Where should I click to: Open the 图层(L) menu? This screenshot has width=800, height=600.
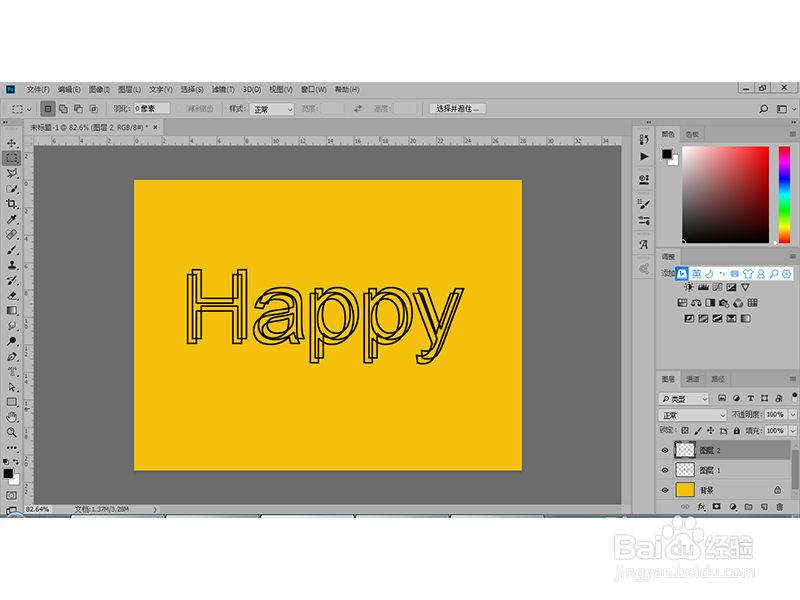pyautogui.click(x=129, y=89)
